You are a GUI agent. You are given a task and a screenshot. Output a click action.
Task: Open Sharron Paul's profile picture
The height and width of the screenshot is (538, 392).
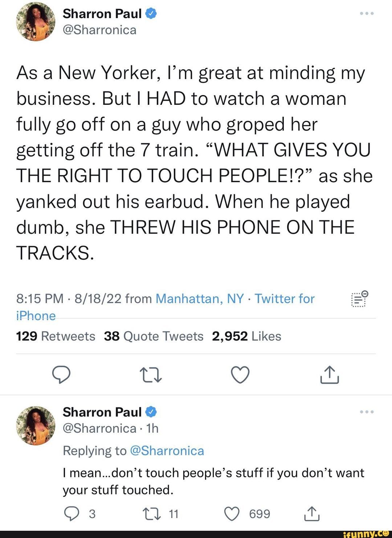tap(35, 22)
